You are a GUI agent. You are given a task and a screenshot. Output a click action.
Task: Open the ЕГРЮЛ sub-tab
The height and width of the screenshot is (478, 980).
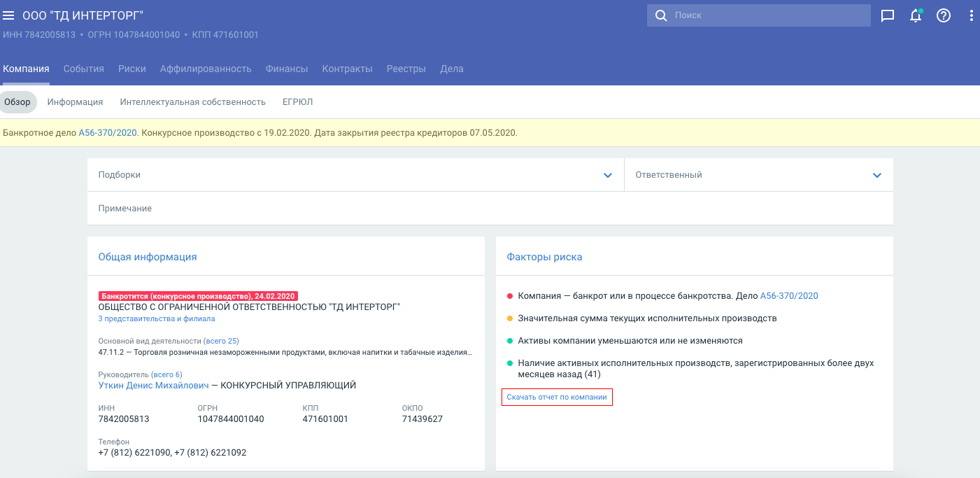(x=297, y=102)
